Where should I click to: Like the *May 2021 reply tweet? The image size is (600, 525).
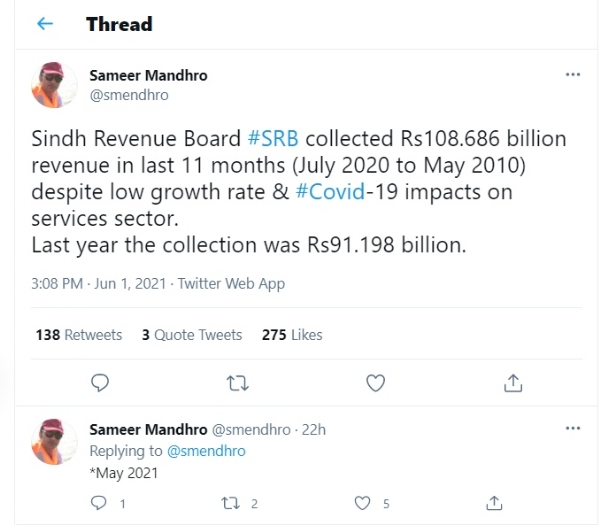click(362, 503)
